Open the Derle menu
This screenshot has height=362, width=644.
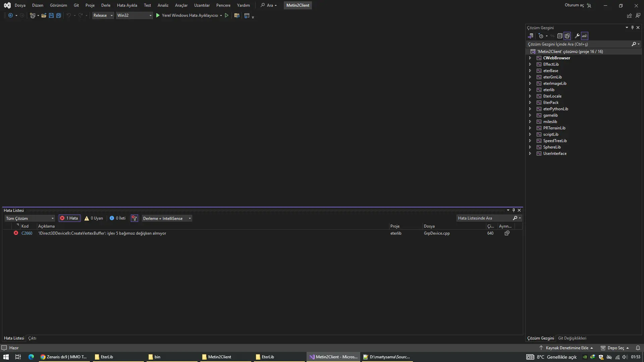106,5
